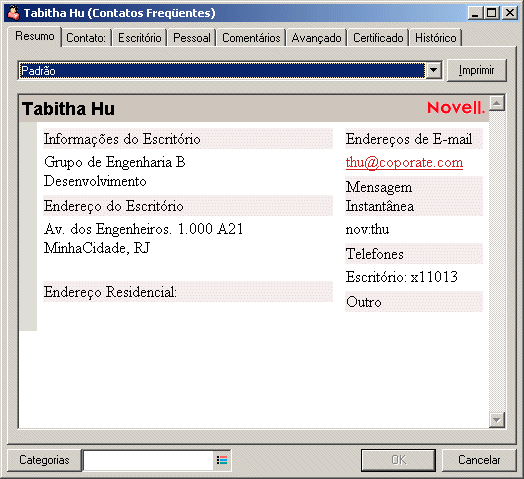Switch to the Pessoal tab
524x479 pixels.
point(192,38)
